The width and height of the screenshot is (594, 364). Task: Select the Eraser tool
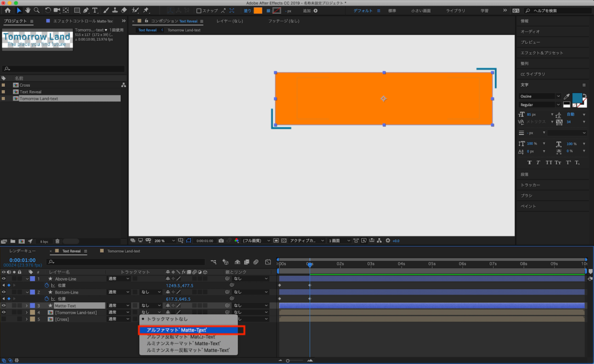click(x=124, y=10)
